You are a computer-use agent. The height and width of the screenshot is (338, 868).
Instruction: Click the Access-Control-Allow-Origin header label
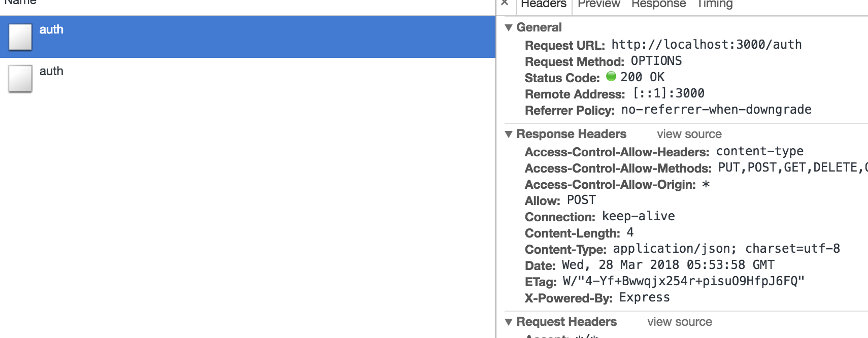pos(610,185)
